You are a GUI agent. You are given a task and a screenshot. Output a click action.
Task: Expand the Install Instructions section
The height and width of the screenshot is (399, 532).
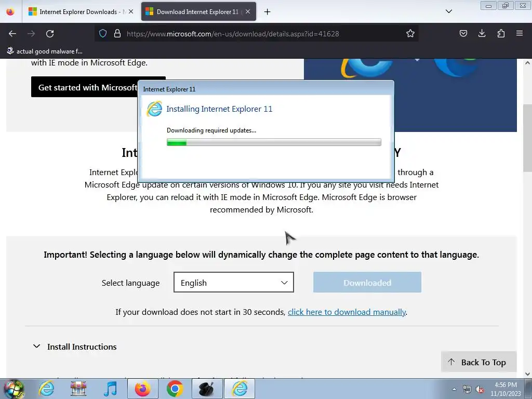click(75, 347)
